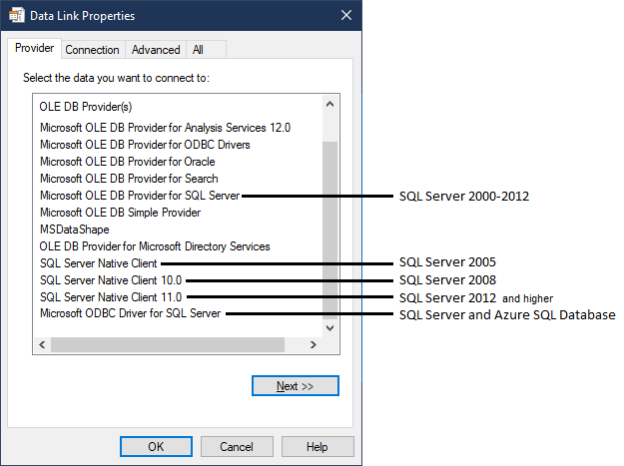Select OLE DB Provider for Microsoft Directory Services
The width and height of the screenshot is (624, 466).
[154, 246]
